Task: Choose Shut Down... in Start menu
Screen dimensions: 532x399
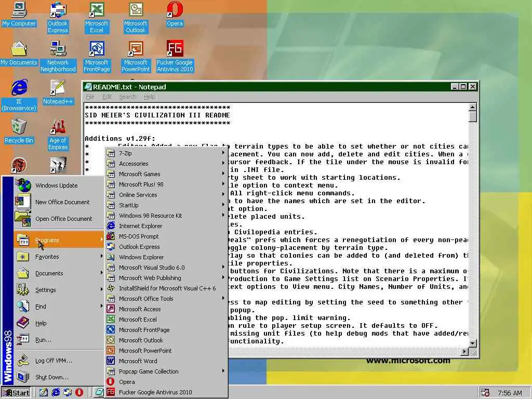Action: coord(59,377)
